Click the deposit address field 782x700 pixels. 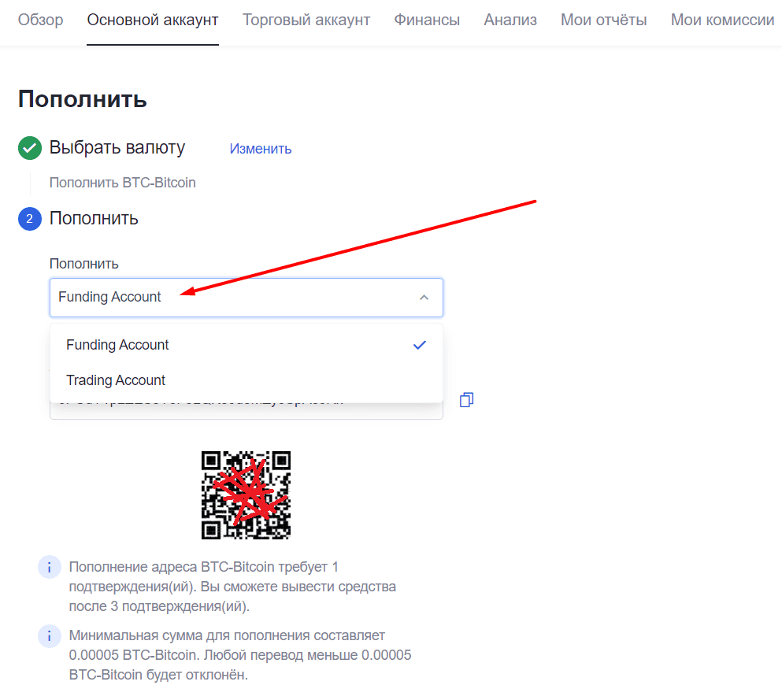click(246, 410)
